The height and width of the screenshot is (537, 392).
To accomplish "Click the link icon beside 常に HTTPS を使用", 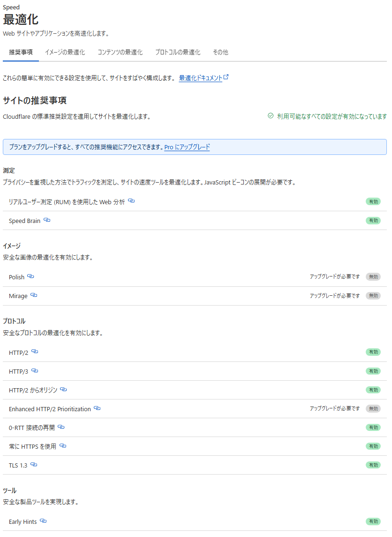I will tap(63, 445).
